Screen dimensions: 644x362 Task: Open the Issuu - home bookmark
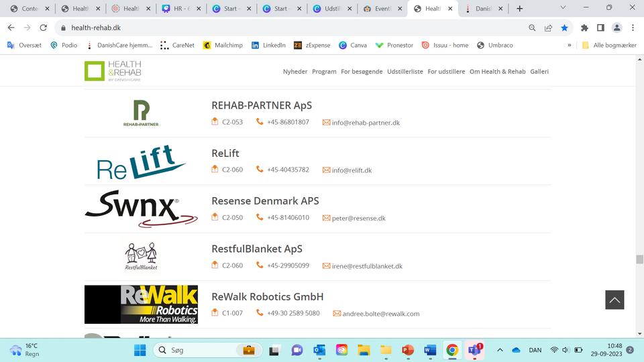pos(445,45)
